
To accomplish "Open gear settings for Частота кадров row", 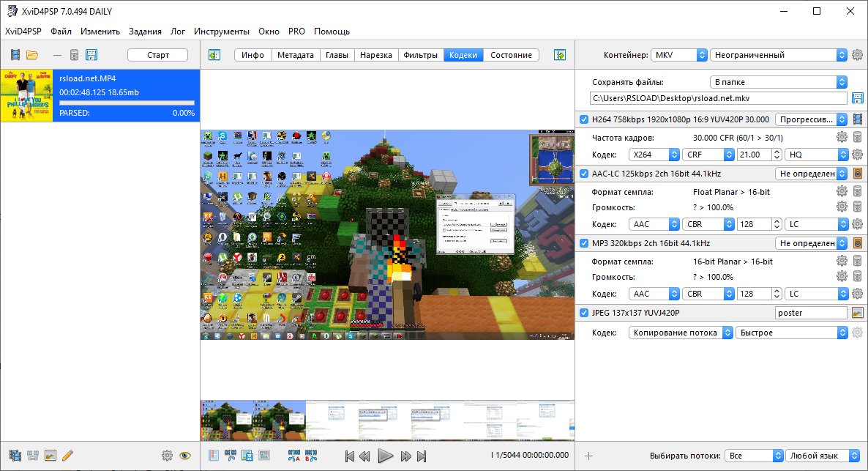I will (x=842, y=137).
